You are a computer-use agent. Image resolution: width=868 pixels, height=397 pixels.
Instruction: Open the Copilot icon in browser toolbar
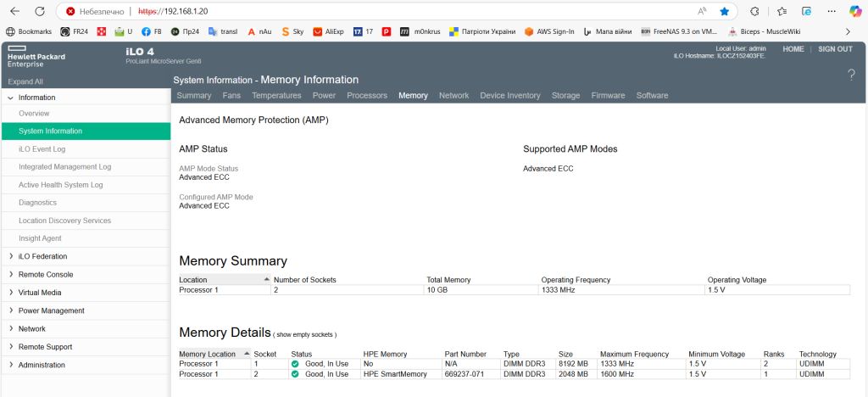tap(855, 11)
